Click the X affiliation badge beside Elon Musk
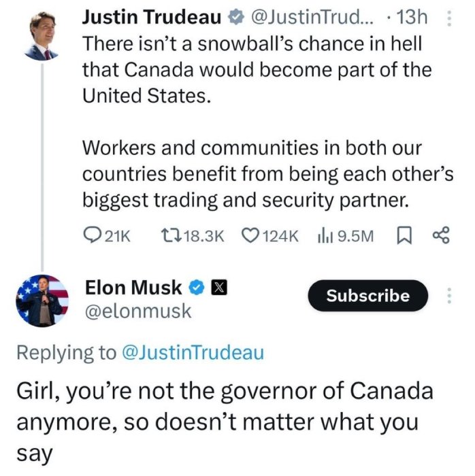Image resolution: width=475 pixels, height=476 pixels. click(x=217, y=288)
